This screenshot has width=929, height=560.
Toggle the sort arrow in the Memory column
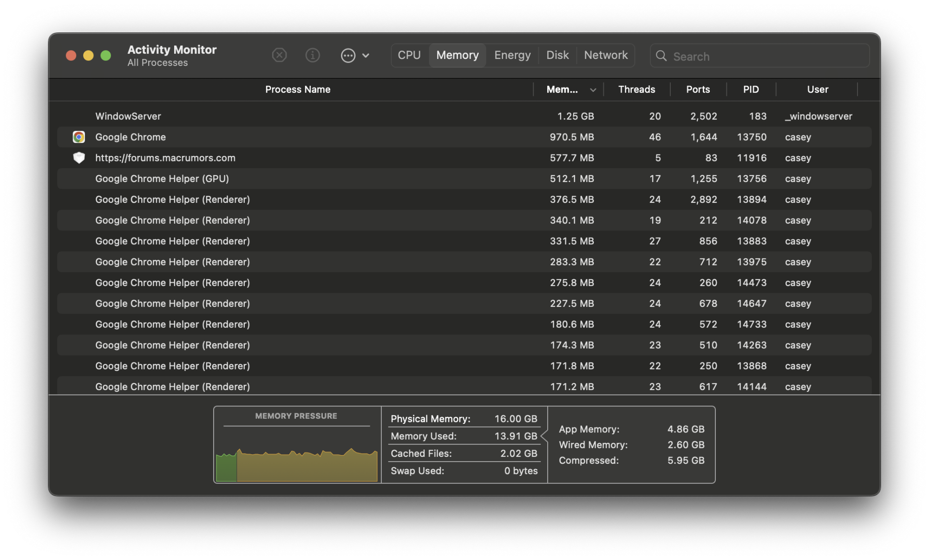click(593, 90)
